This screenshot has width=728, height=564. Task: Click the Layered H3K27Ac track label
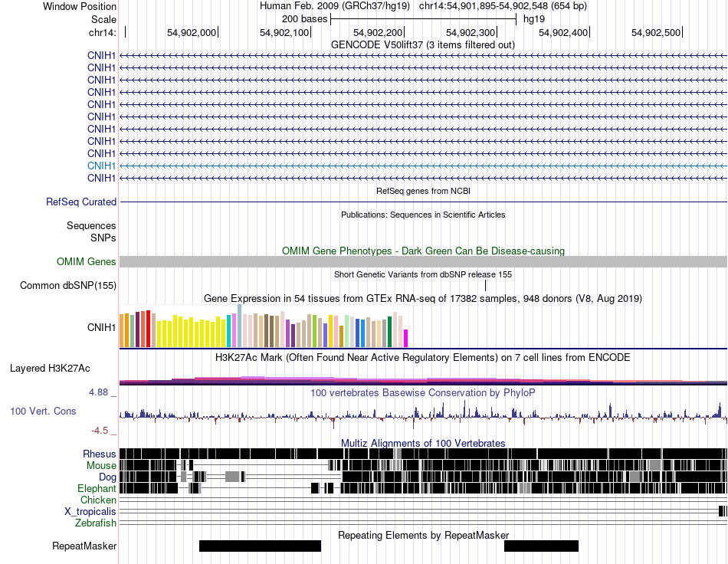coord(50,368)
